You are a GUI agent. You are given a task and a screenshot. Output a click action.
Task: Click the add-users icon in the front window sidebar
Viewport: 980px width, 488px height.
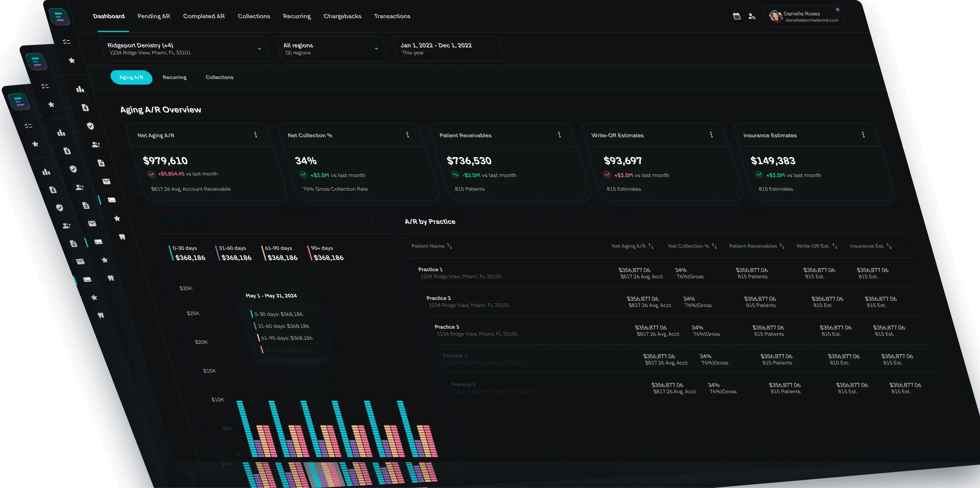pos(96,145)
